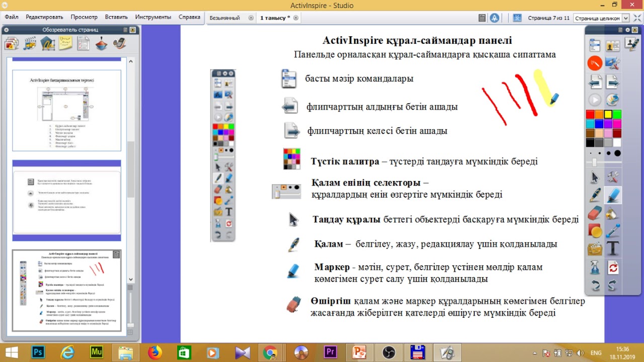Switch to the Безымянный flipchart tab
644x362 pixels.
(224, 18)
